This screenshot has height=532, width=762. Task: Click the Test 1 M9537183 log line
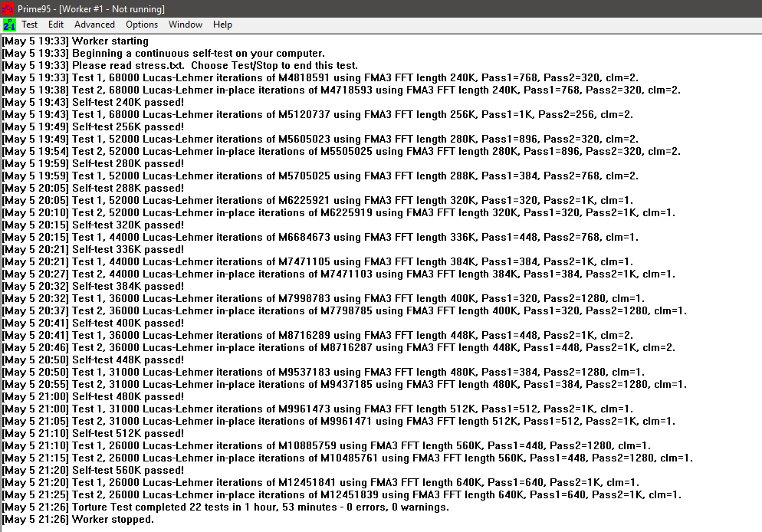point(324,372)
